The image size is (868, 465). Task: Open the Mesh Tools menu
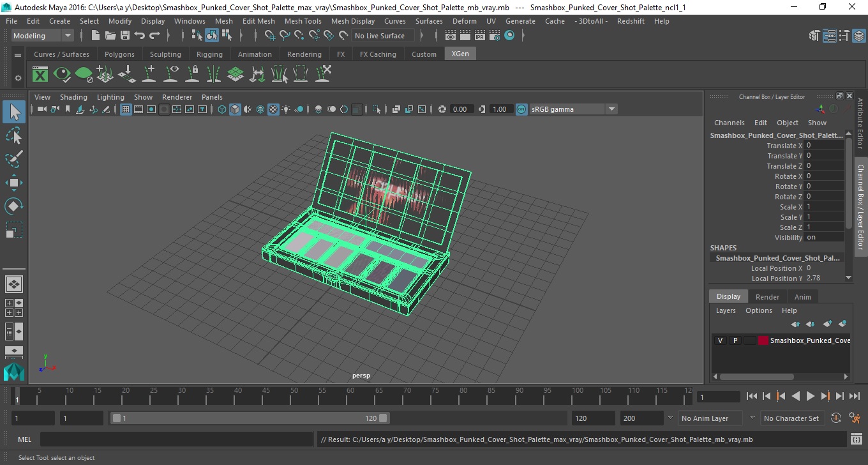(x=303, y=21)
